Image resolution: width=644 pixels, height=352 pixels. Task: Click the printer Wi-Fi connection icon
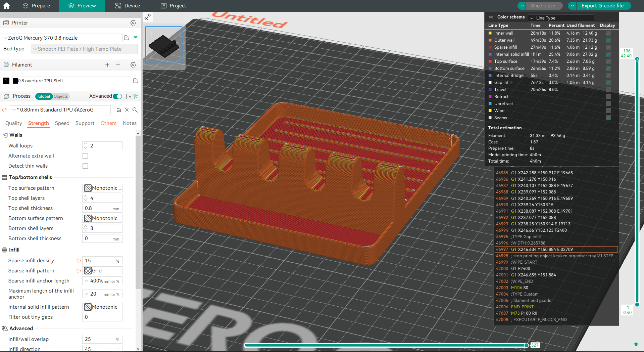(x=136, y=38)
